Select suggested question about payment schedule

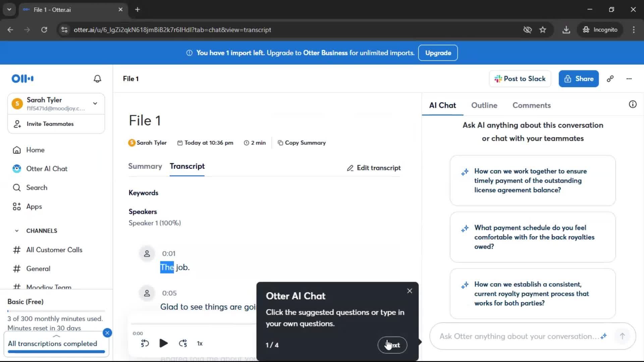click(533, 237)
